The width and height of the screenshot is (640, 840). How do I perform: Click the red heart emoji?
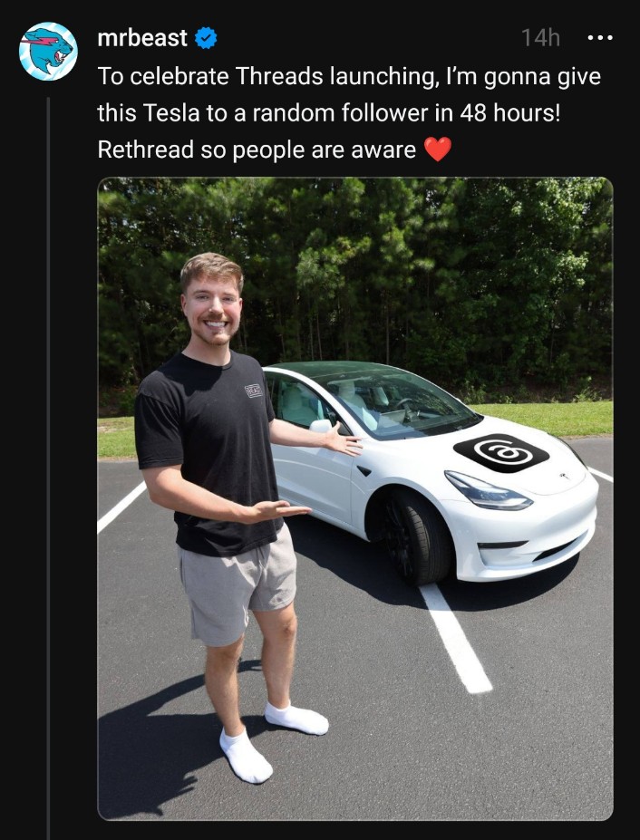(x=438, y=149)
